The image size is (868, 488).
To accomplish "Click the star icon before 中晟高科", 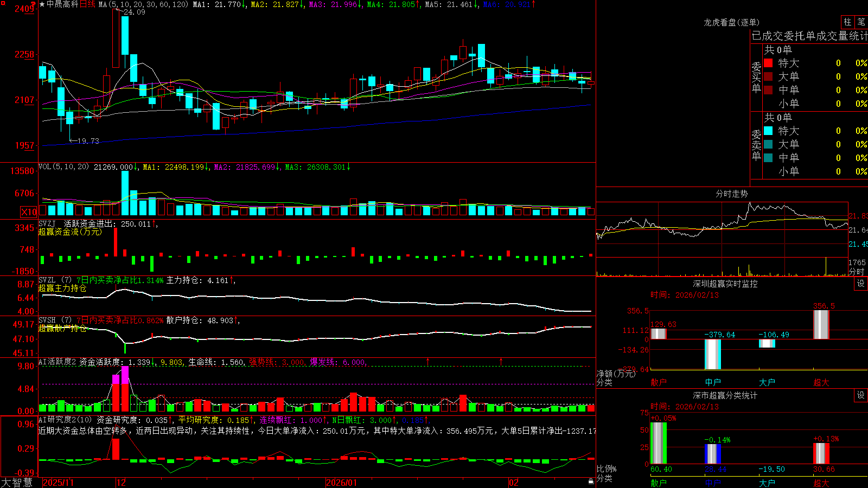I will coord(42,4).
